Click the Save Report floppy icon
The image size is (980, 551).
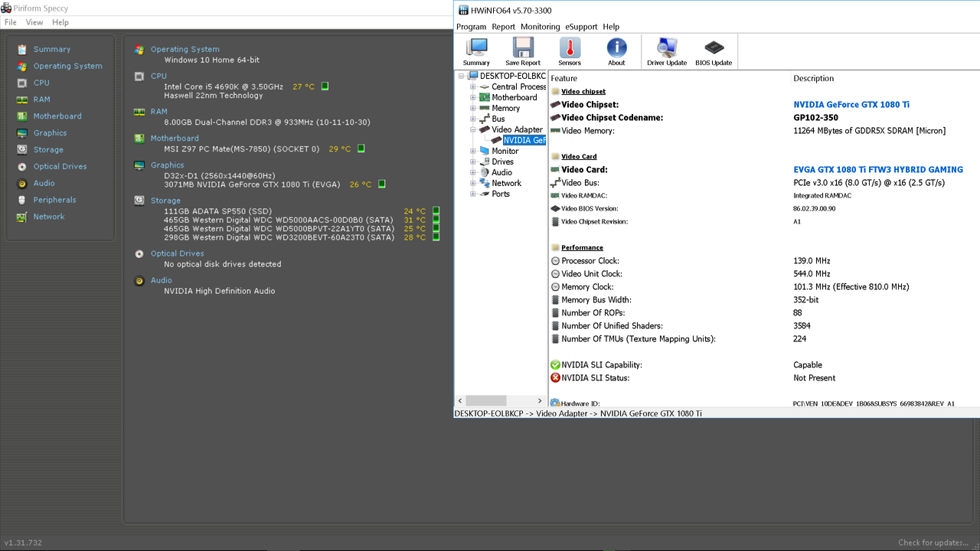(523, 52)
